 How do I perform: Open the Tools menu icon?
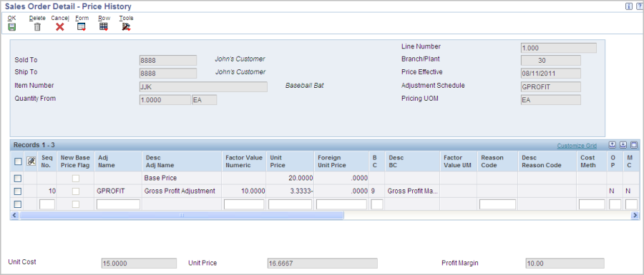click(126, 27)
